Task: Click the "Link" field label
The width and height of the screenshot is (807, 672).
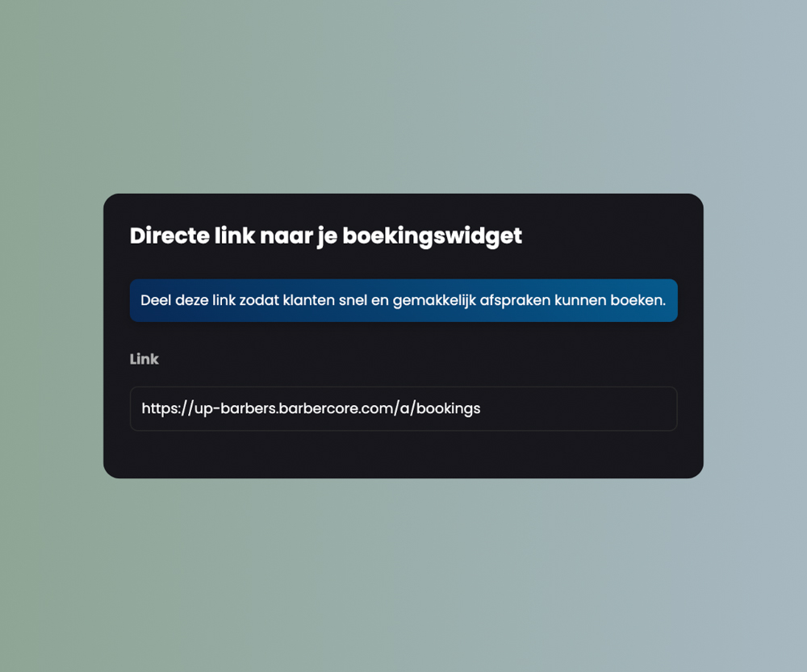Action: click(144, 359)
